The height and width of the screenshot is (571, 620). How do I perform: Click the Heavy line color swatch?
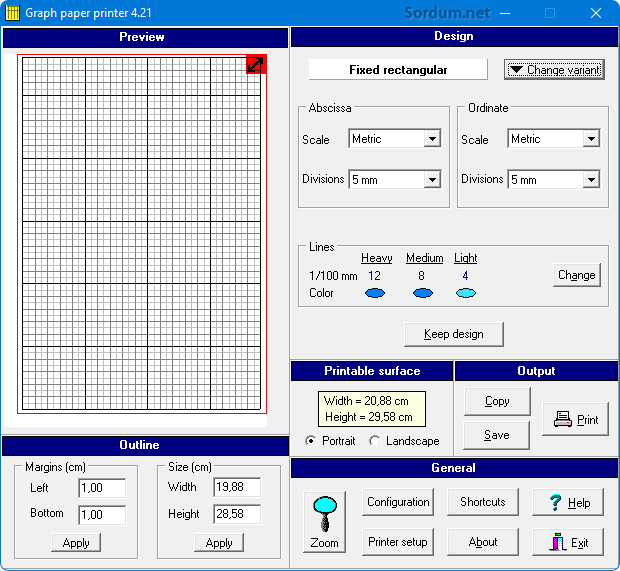tap(375, 293)
